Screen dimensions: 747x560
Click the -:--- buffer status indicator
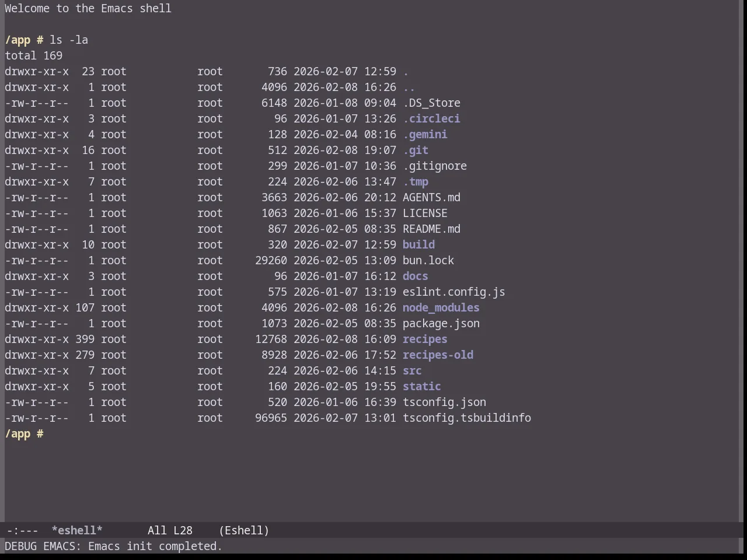pyautogui.click(x=22, y=530)
